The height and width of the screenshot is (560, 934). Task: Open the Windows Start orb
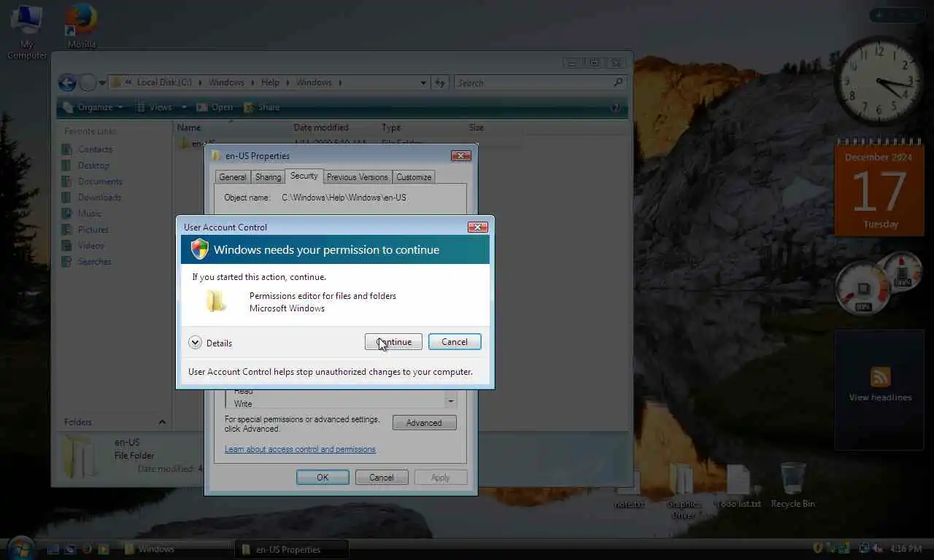pyautogui.click(x=20, y=548)
